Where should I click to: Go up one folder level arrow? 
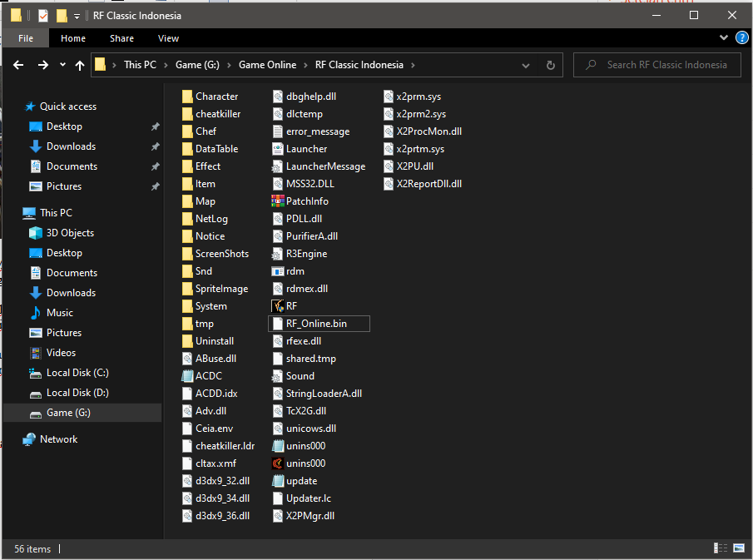(x=80, y=65)
